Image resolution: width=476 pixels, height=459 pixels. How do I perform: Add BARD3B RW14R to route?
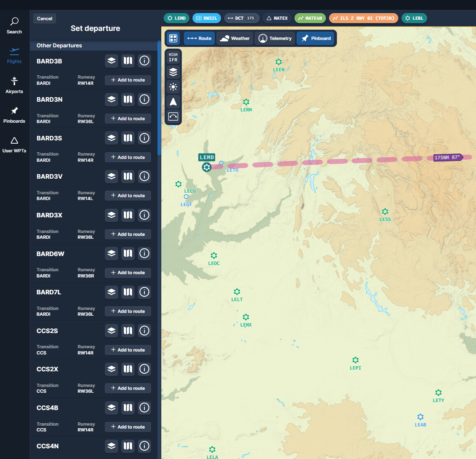[128, 80]
